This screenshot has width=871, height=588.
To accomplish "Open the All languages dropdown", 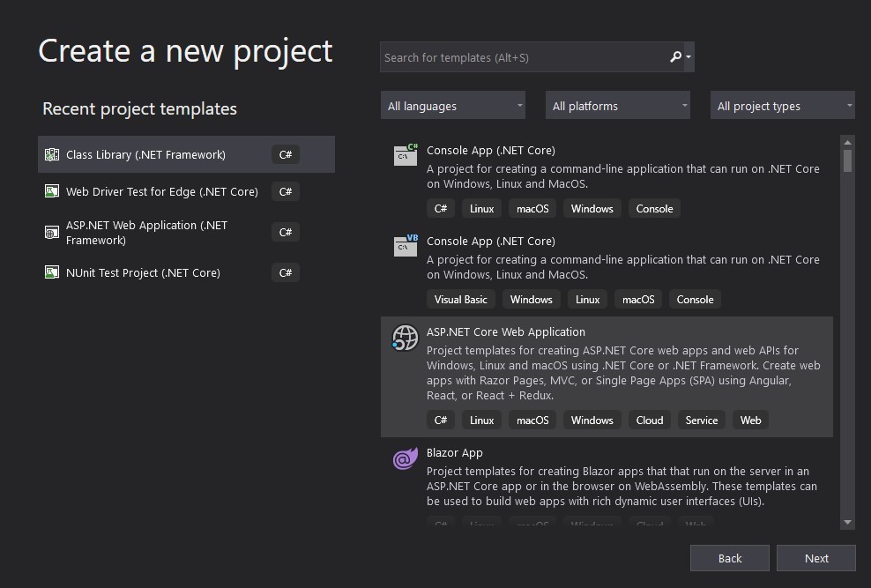I will click(453, 106).
